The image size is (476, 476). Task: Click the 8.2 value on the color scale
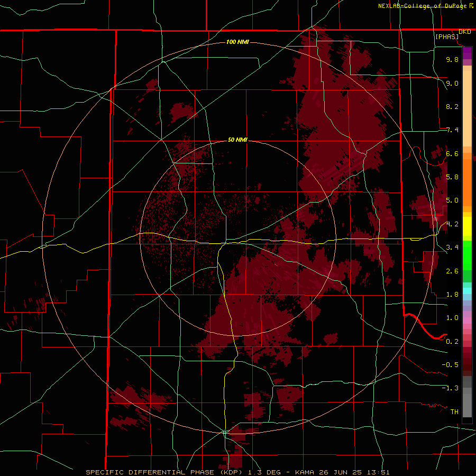[x=452, y=106]
